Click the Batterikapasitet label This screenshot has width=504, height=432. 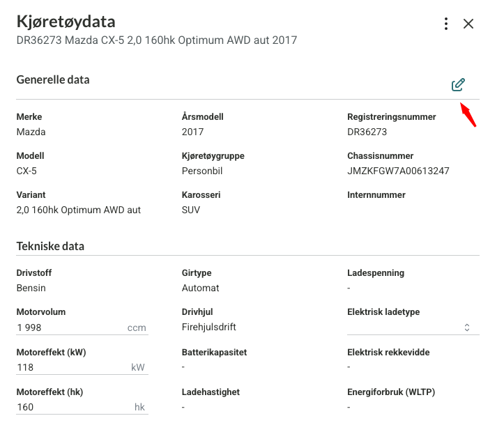coord(214,353)
